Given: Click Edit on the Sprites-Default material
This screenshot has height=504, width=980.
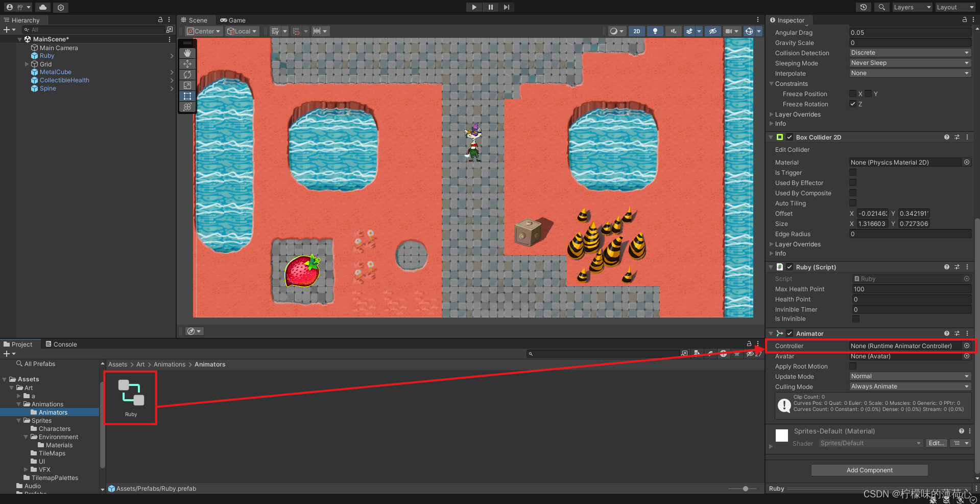Looking at the screenshot, I should pyautogui.click(x=936, y=443).
